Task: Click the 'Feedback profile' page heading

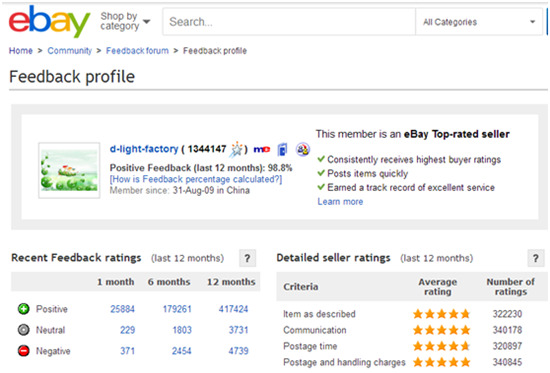Action: 72,76
